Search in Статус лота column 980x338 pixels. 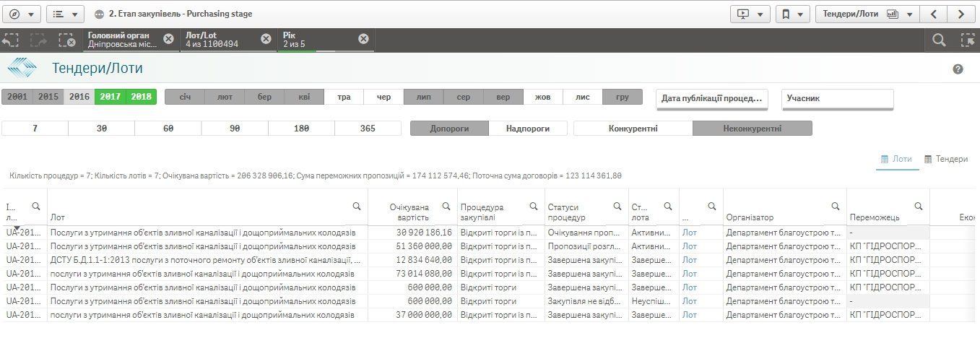click(x=669, y=207)
